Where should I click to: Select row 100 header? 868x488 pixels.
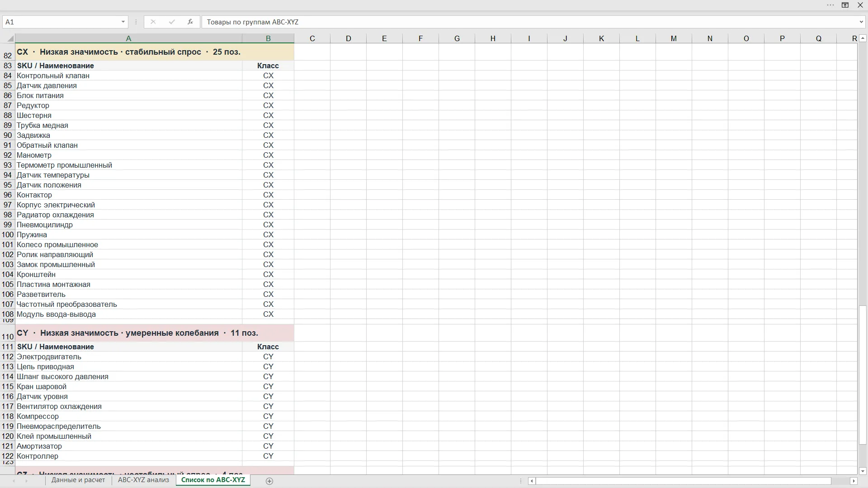click(x=8, y=235)
